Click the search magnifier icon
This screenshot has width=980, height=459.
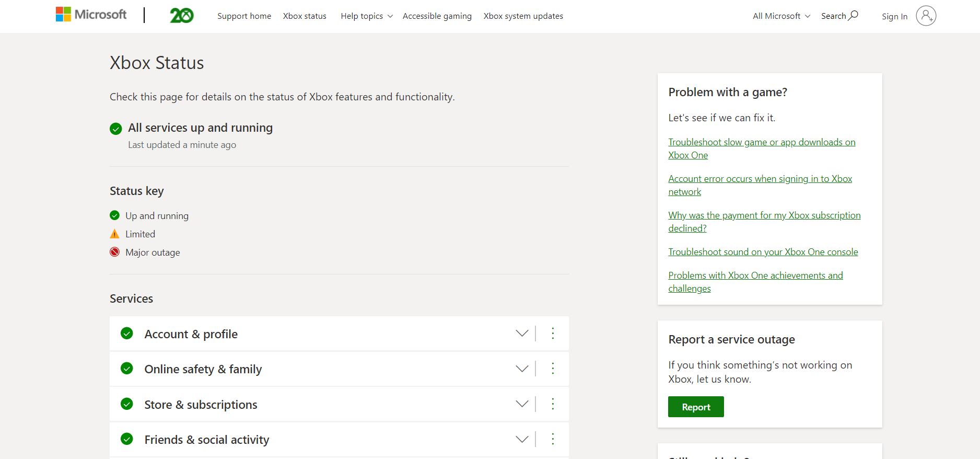[853, 16]
